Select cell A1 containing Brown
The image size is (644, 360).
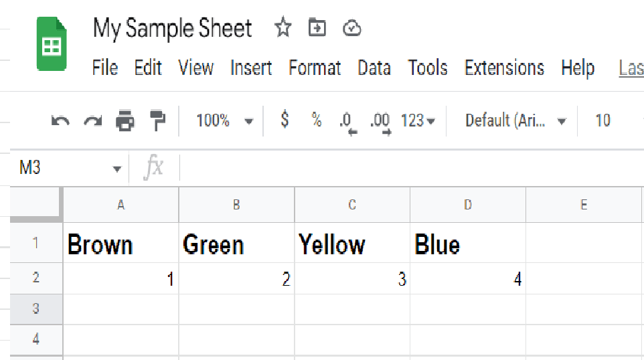point(120,244)
